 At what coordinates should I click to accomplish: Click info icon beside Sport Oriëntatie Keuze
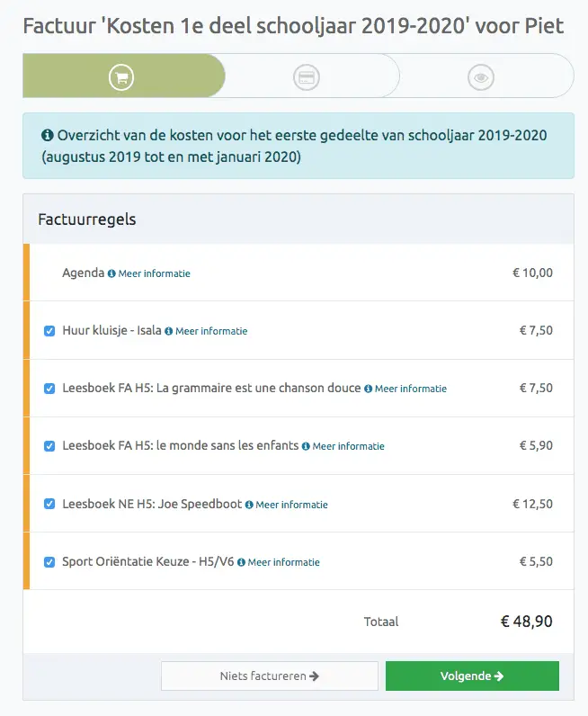coord(242,562)
